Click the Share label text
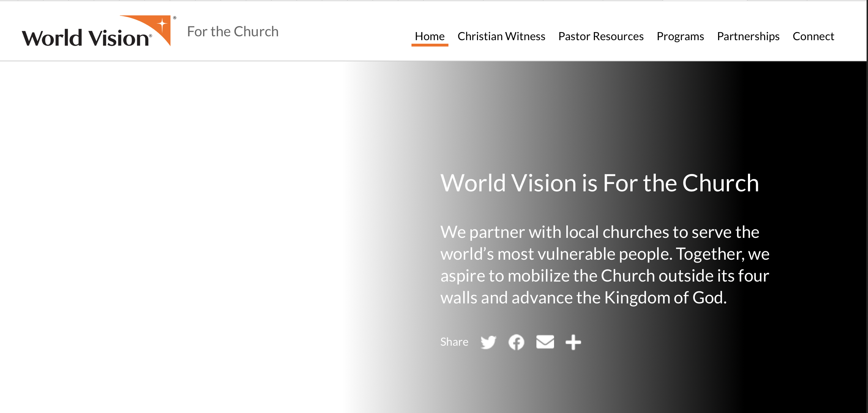The image size is (868, 413). pos(454,342)
